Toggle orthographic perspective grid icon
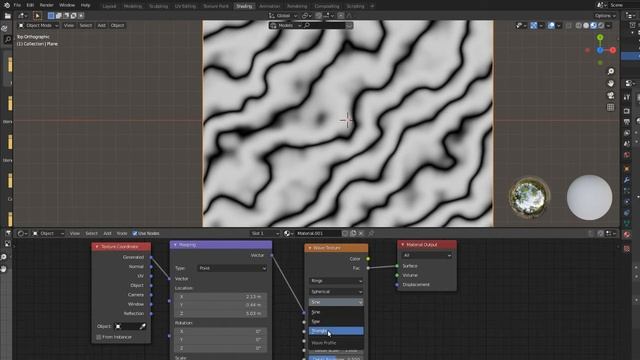Viewport: 640px width, 360px height. tap(611, 107)
